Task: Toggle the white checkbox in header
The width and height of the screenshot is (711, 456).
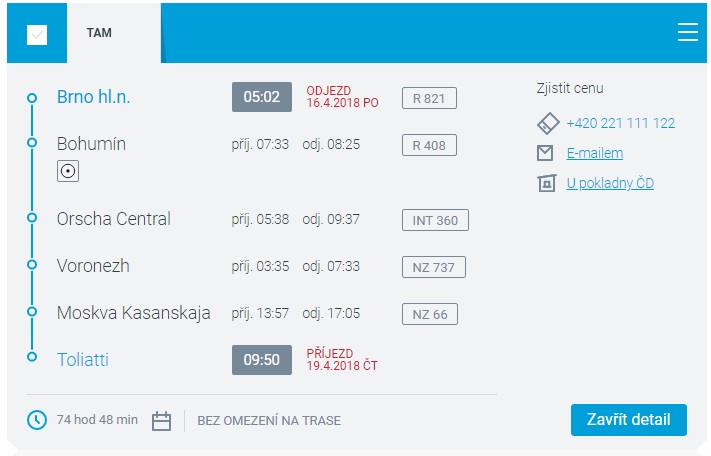Action: pyautogui.click(x=37, y=35)
